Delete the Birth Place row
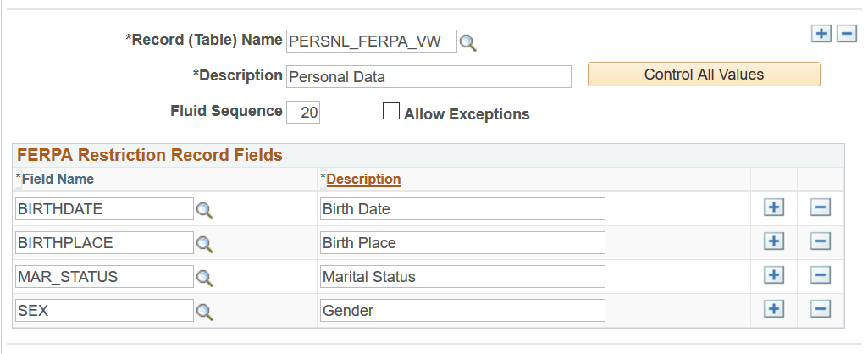 coord(820,242)
